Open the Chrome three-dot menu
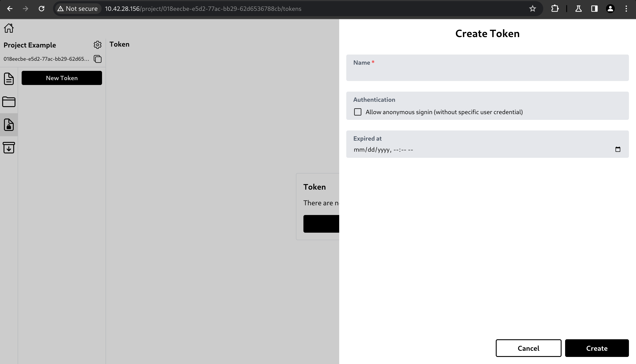Screen dimensions: 636x364 click(x=626, y=9)
